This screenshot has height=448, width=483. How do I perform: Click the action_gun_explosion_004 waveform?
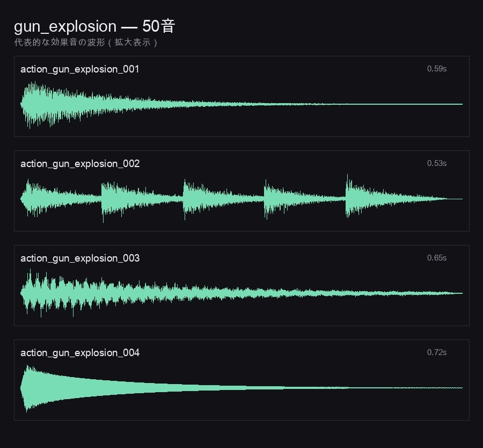(x=241, y=388)
